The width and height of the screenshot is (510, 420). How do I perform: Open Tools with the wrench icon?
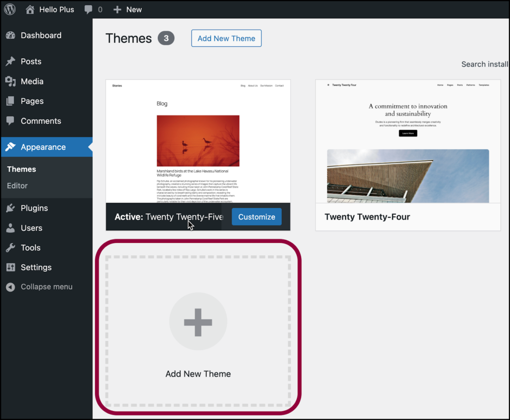coord(11,247)
